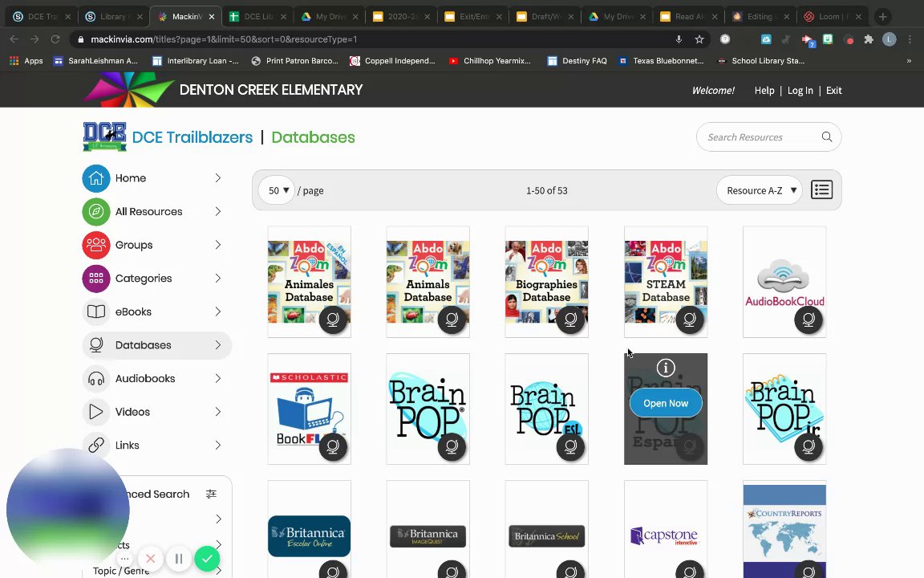
Task: Click microphone icon in address bar
Action: 679,39
